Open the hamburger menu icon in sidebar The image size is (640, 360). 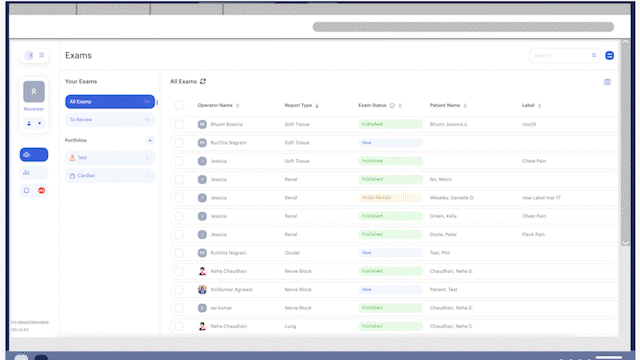[42, 55]
